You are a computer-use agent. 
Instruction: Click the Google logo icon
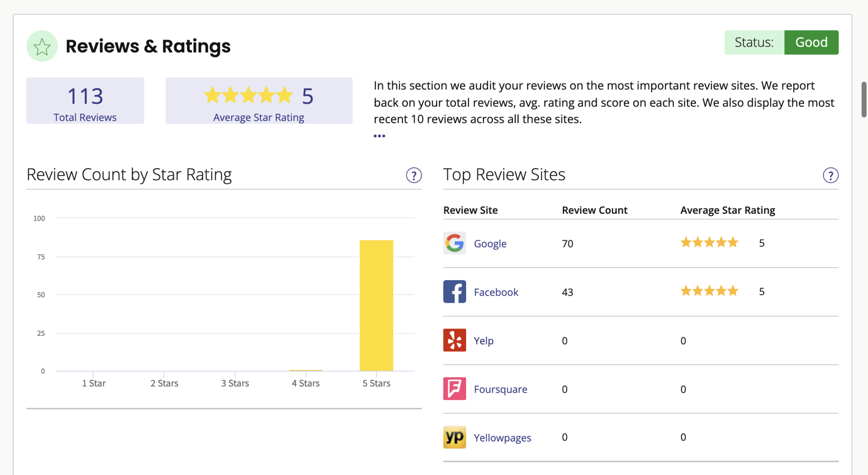click(x=454, y=243)
